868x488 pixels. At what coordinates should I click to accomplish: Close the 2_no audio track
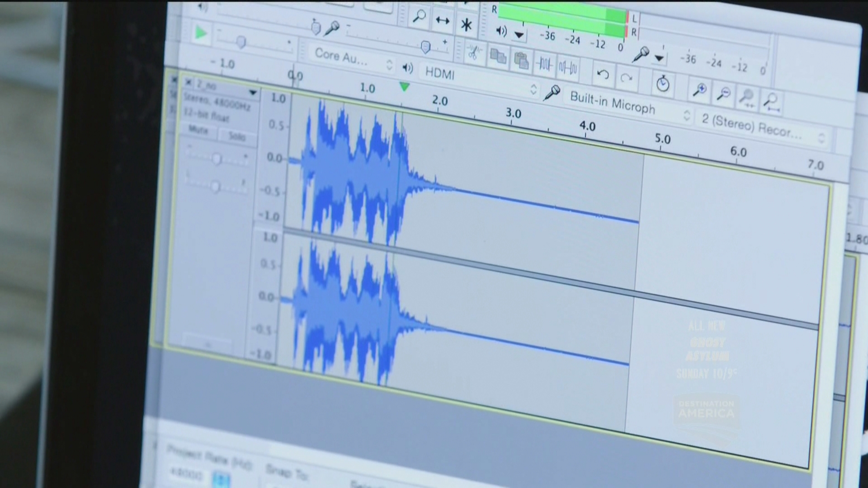[x=188, y=83]
